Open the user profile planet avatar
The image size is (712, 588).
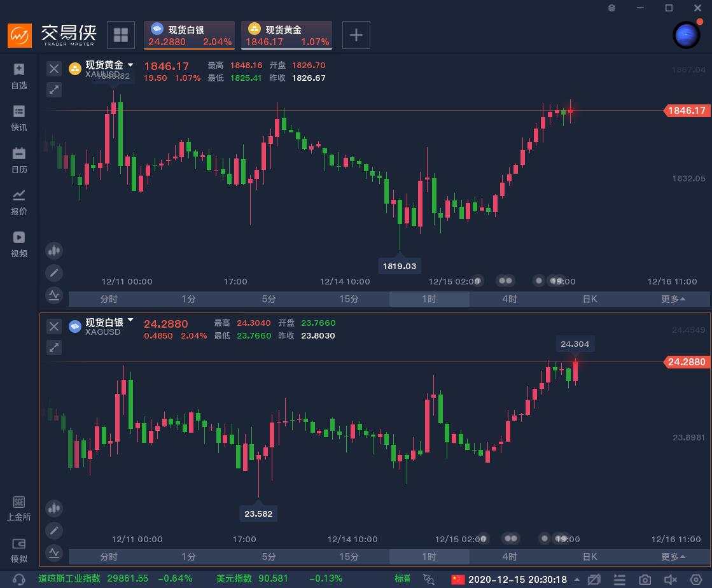686,35
